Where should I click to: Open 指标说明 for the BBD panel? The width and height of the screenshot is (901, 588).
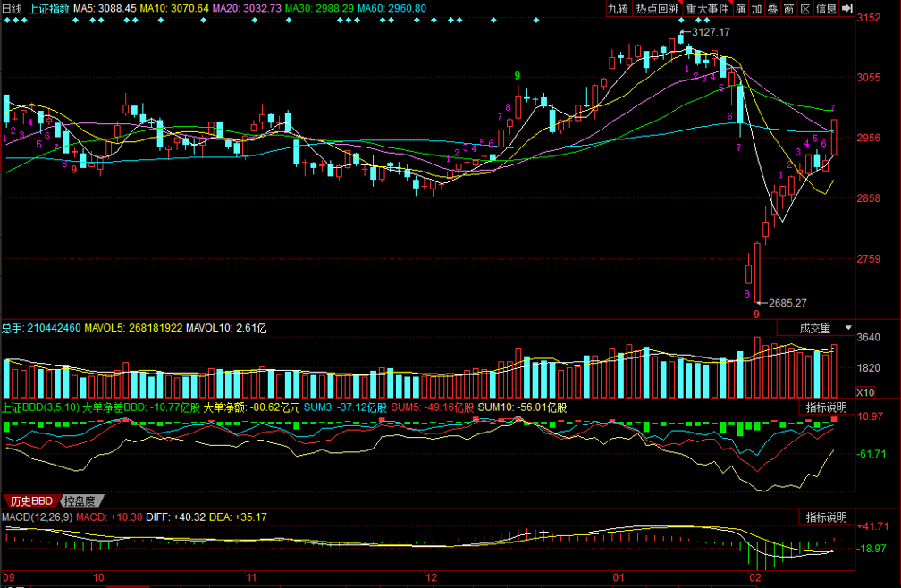tap(826, 407)
